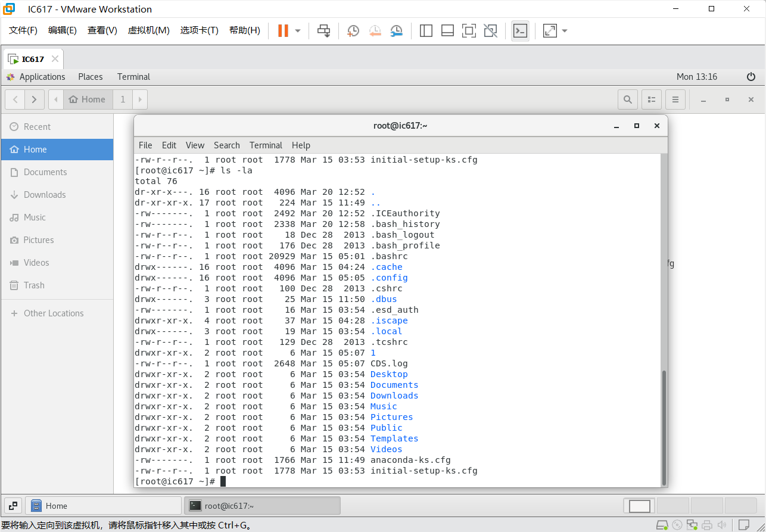Click the network adapter status icon
Image resolution: width=766 pixels, height=532 pixels.
coord(692,525)
